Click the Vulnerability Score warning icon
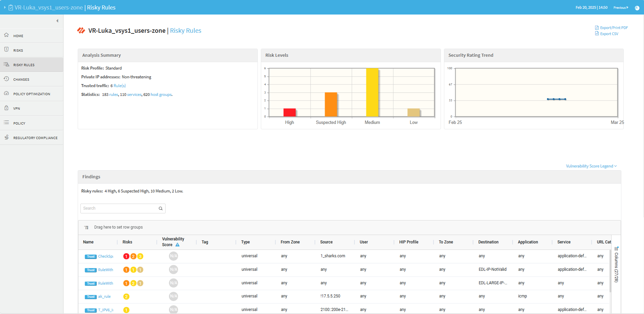This screenshot has width=644, height=314. coord(177,245)
